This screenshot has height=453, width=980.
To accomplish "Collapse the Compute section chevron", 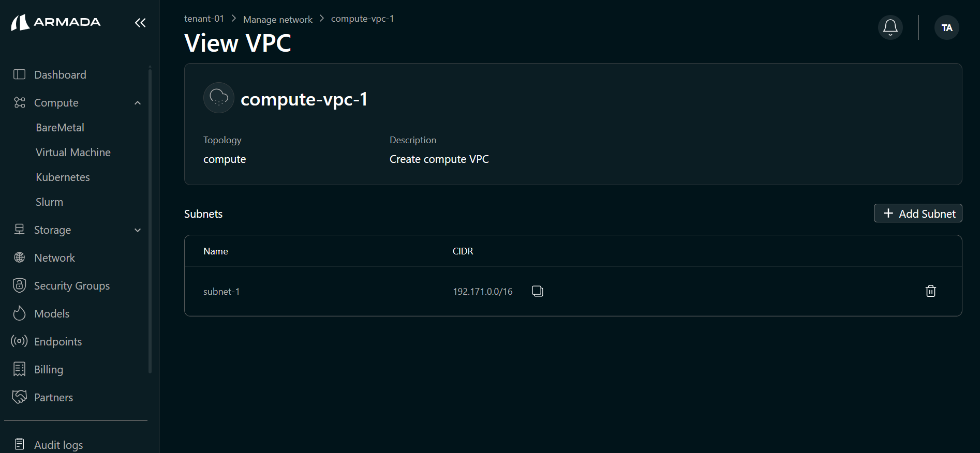I will [138, 103].
